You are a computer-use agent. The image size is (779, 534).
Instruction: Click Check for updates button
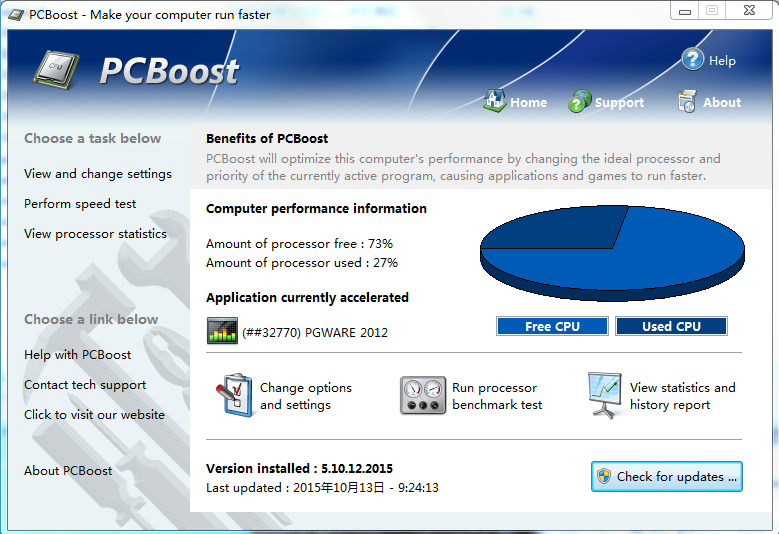pyautogui.click(x=667, y=476)
